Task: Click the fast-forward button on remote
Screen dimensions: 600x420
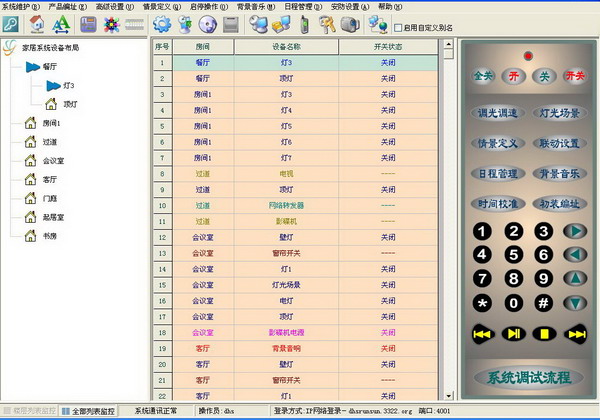Action: (x=576, y=334)
